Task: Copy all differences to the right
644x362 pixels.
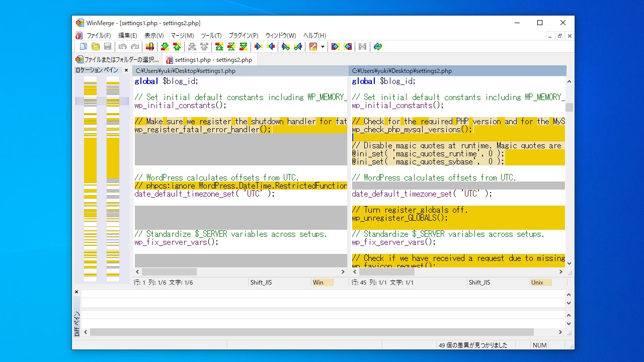Action: click(x=336, y=47)
